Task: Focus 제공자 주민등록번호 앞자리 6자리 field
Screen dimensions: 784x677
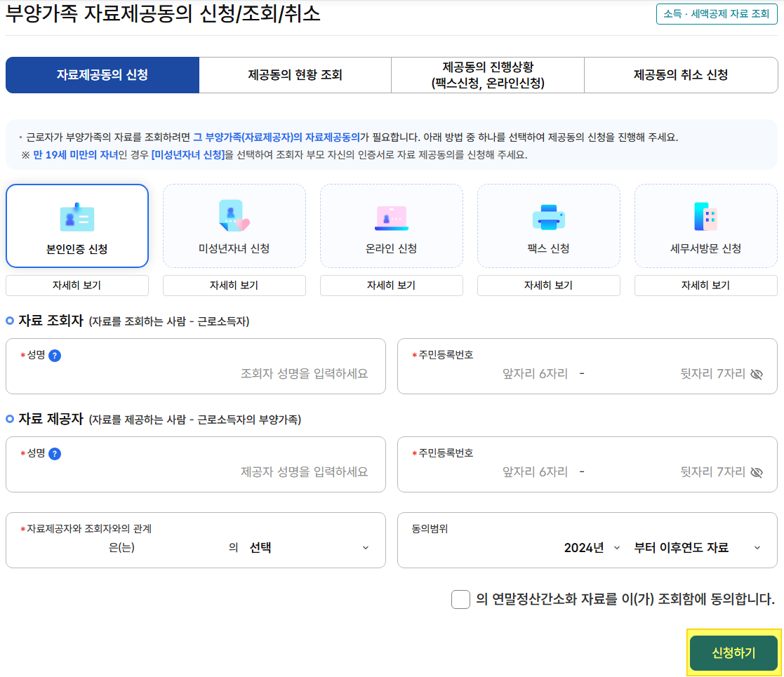Action: pyautogui.click(x=535, y=471)
